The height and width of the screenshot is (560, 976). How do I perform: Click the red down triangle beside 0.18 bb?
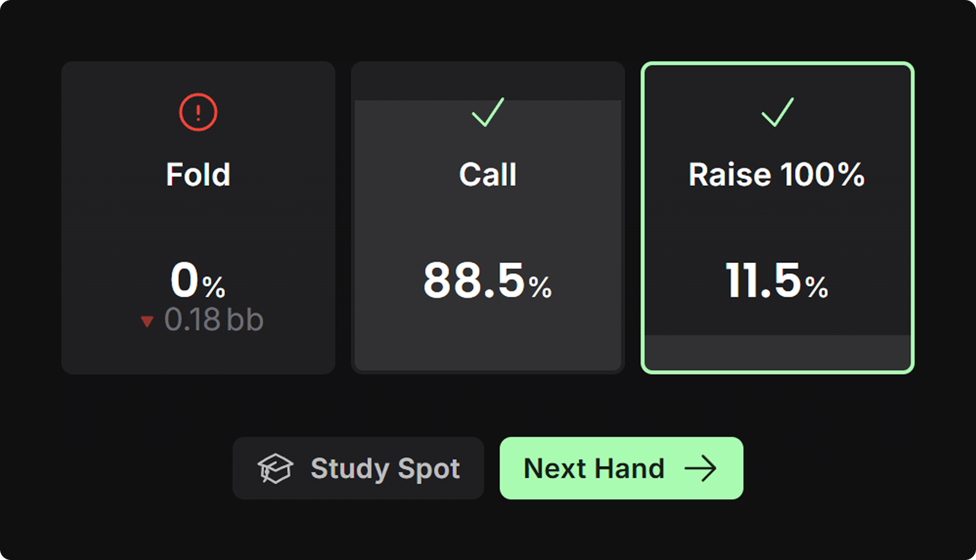coord(147,321)
